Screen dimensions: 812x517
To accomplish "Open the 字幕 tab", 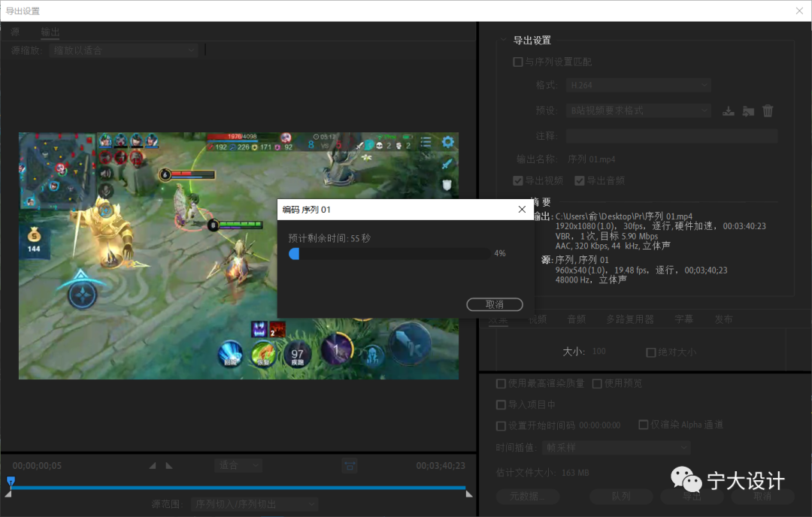I will (x=683, y=319).
